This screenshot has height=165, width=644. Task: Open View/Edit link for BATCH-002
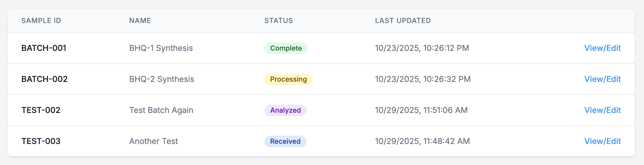(602, 79)
